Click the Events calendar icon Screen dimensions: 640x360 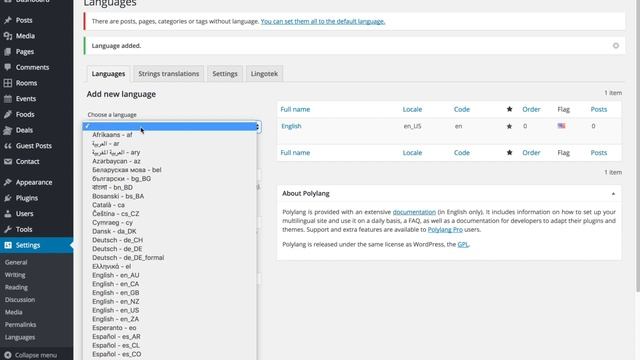[8, 99]
